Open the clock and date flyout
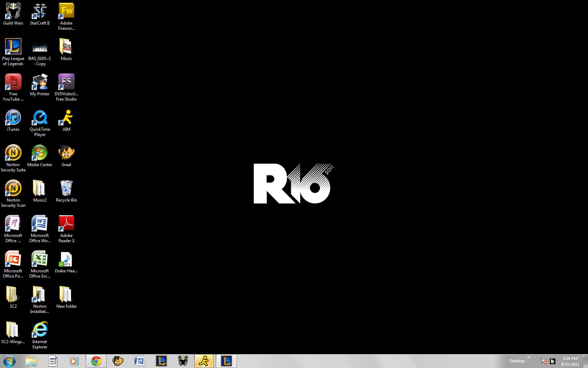The height and width of the screenshot is (368, 588). tap(570, 361)
